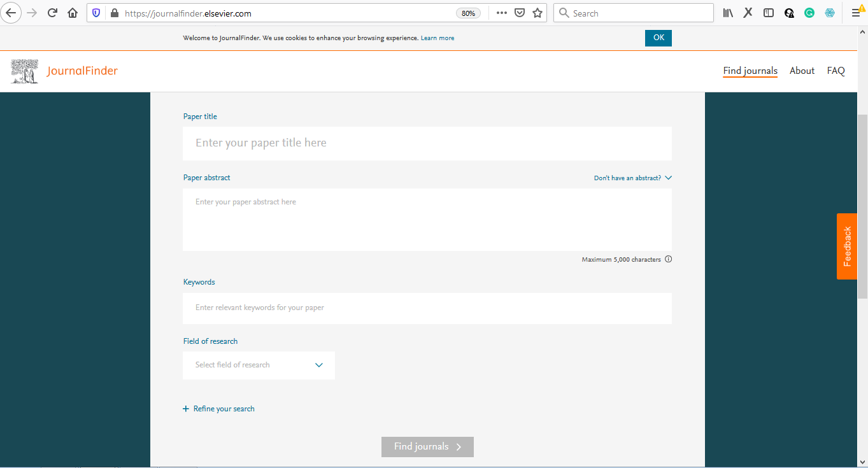The height and width of the screenshot is (468, 868).
Task: Click the browser forward arrow
Action: coord(32,13)
